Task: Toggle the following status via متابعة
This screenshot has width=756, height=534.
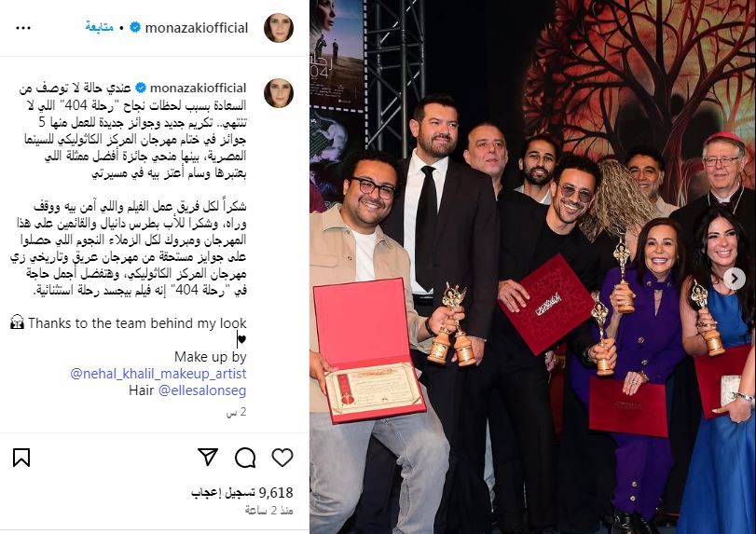Action: [100, 27]
